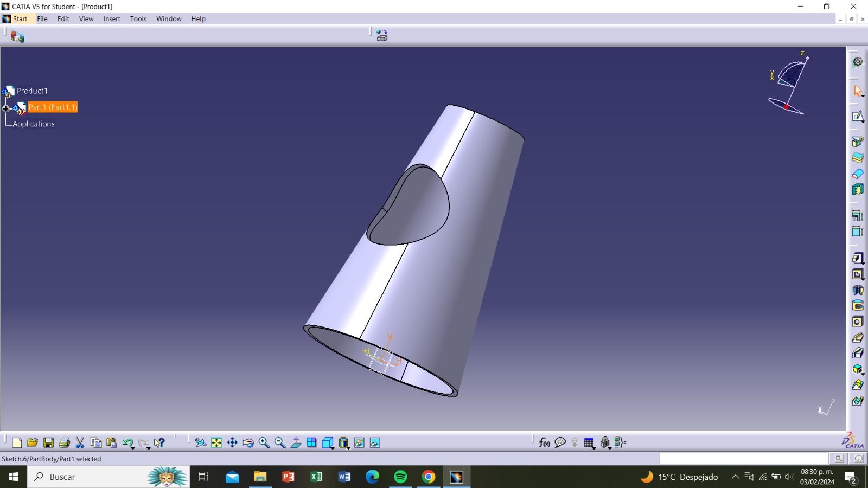
Task: Fit All In view
Action: click(x=216, y=443)
